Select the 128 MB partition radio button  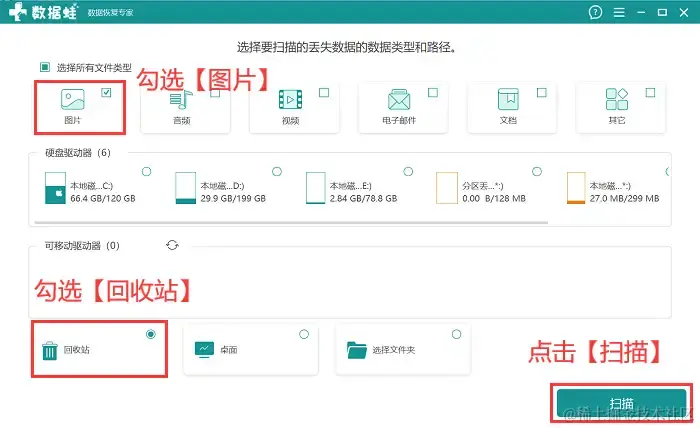(x=537, y=171)
